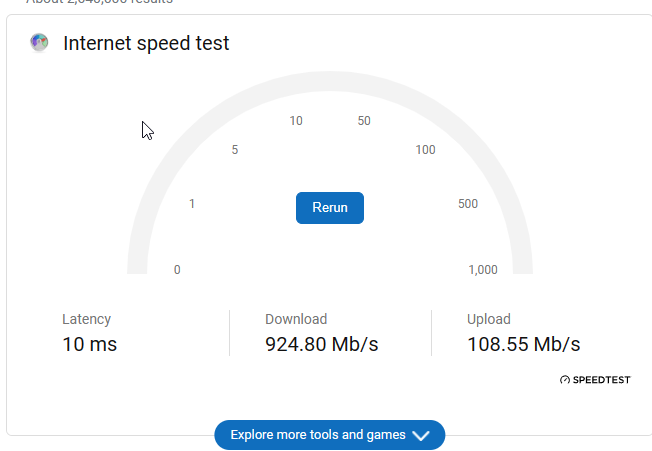Click the 100 mark on the gauge
652x451 pixels.
point(425,150)
